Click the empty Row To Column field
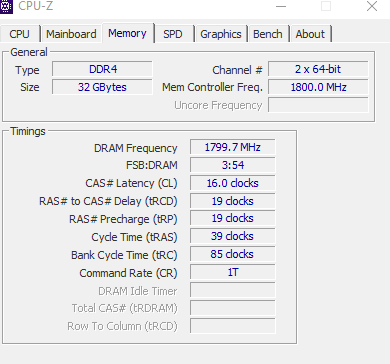Screen dimensions: 390x364 tap(233, 326)
